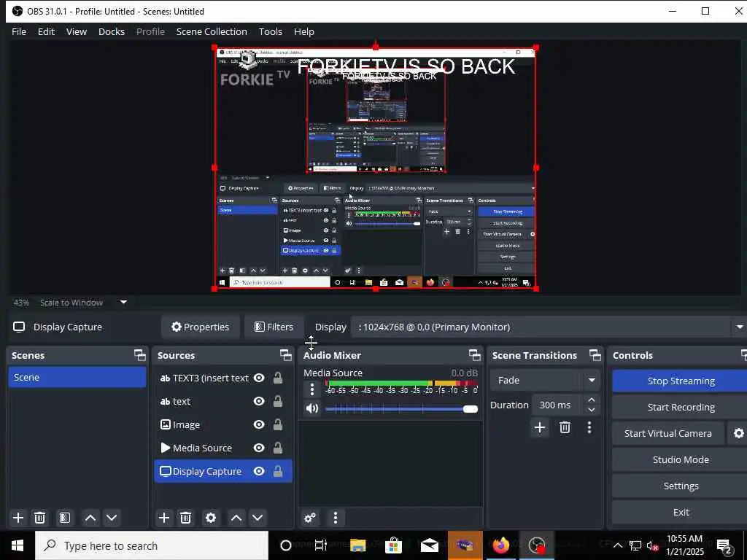Screen dimensions: 747x560
Task: Open Microsoft Store from the taskbar
Action: coord(393,545)
